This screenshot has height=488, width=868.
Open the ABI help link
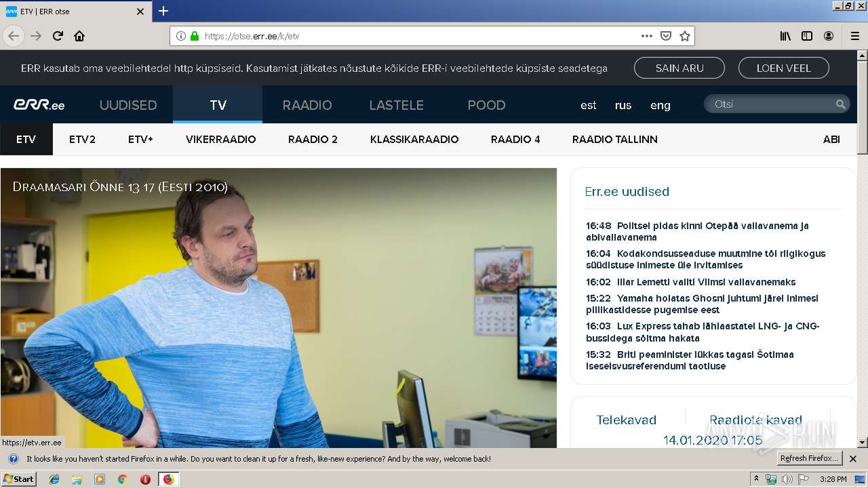coord(831,139)
